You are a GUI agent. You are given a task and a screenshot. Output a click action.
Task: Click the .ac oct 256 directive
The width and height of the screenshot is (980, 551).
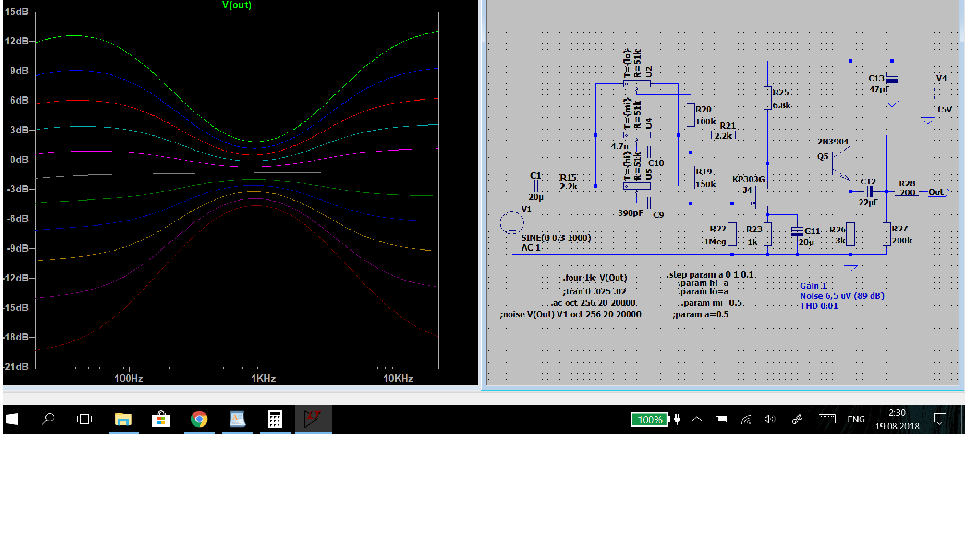(593, 303)
